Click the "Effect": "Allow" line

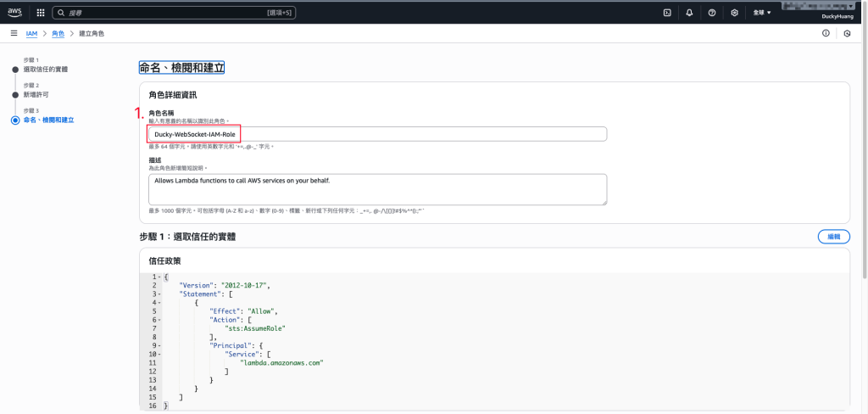(x=243, y=311)
